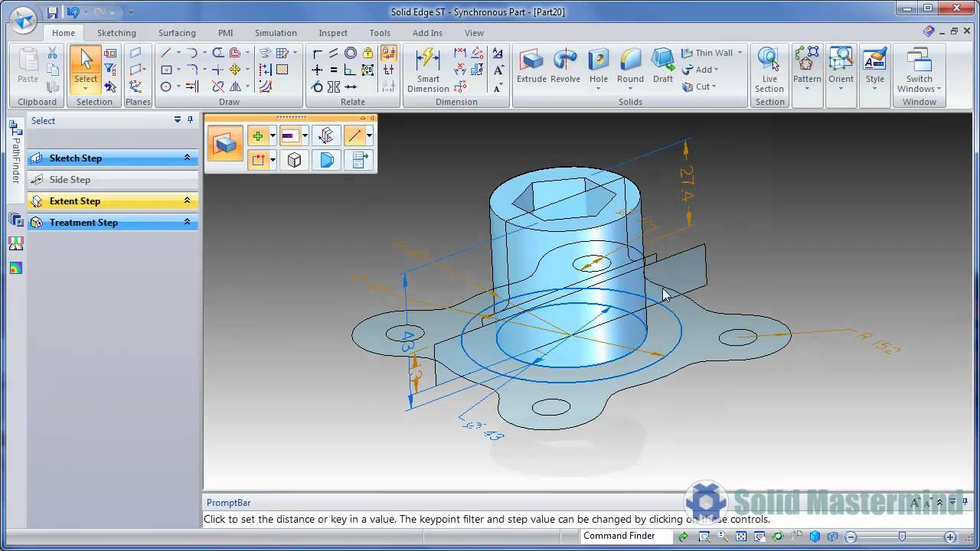Click the Undo arrow in quick access toolbar
Screen dimensions: 980x551
[73, 12]
